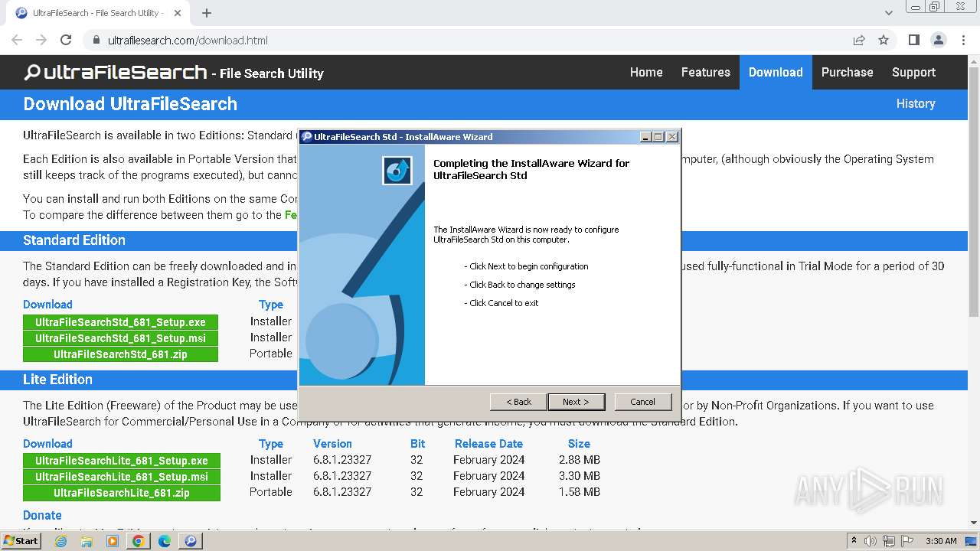
Task: Open Microsoft Edge taskbar icon
Action: pos(164,541)
